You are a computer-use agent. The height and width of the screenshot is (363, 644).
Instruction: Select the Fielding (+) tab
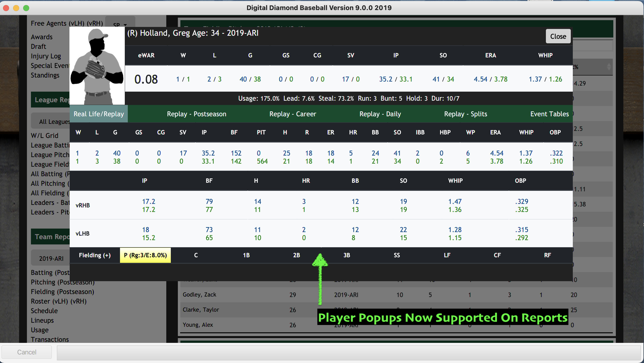(94, 255)
